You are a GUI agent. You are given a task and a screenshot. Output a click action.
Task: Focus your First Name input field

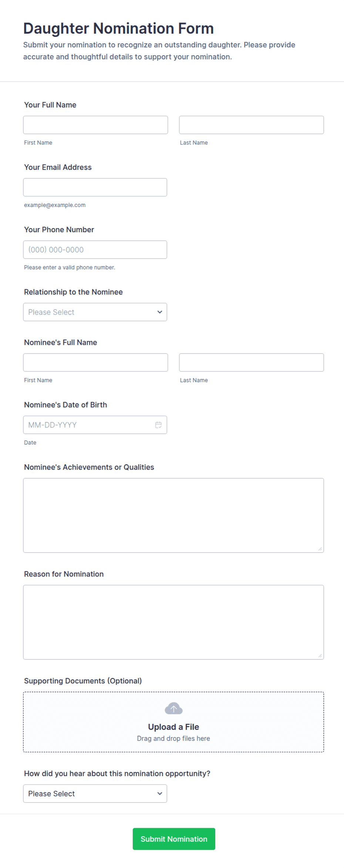click(x=95, y=125)
